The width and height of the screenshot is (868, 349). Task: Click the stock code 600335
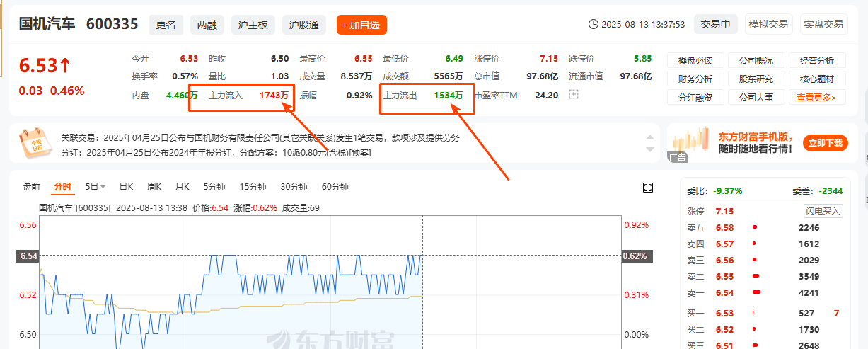(x=112, y=24)
